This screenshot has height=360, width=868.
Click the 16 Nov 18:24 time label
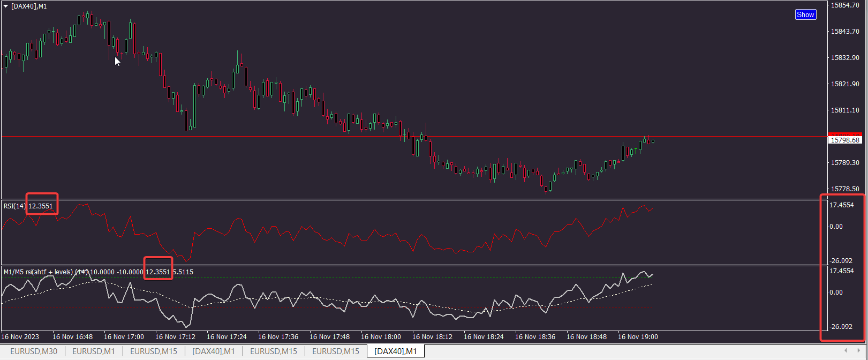click(484, 337)
